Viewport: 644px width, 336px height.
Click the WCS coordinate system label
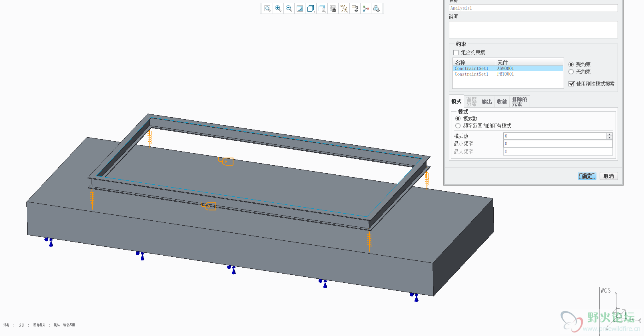point(606,291)
